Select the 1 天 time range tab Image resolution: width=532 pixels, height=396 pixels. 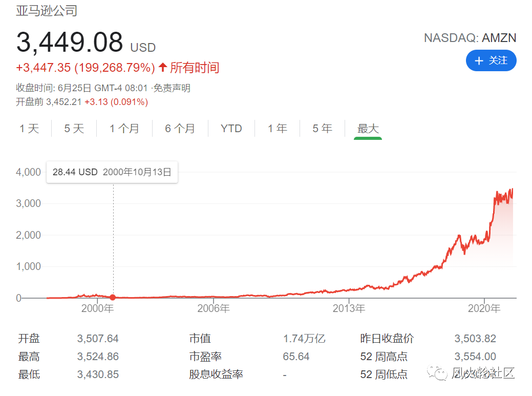(29, 129)
